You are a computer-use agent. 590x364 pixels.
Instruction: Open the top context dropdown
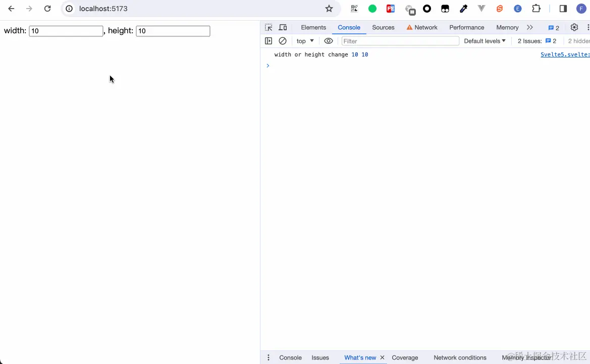coord(305,41)
